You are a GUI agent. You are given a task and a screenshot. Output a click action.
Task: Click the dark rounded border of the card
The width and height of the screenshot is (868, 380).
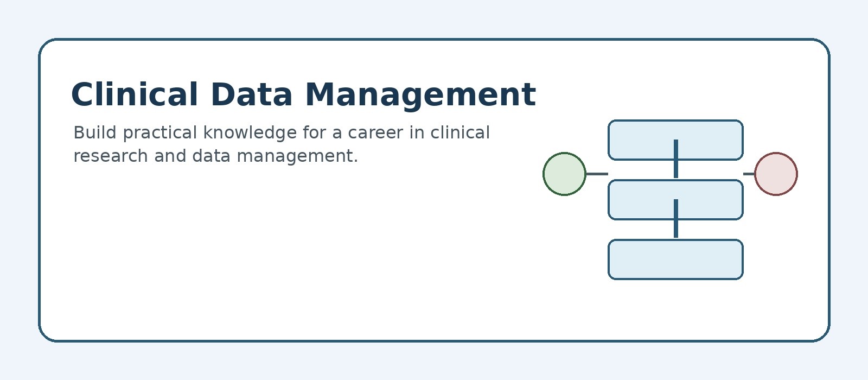point(434,39)
